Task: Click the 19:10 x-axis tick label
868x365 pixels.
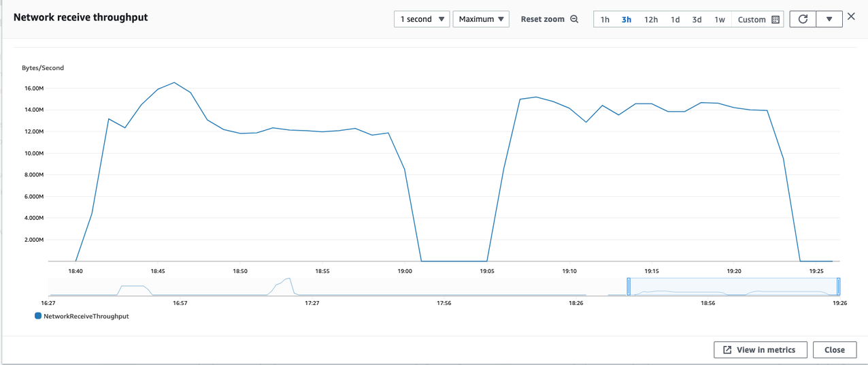Action: pyautogui.click(x=569, y=271)
